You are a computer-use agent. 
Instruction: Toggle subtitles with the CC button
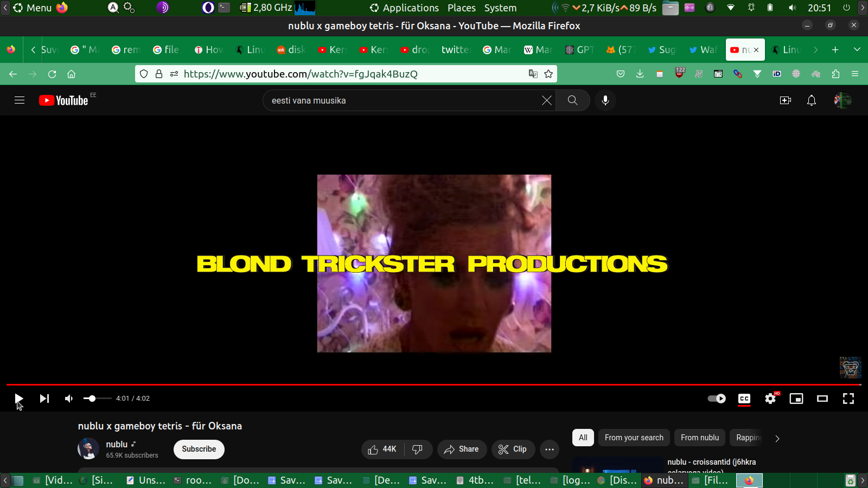click(x=744, y=399)
